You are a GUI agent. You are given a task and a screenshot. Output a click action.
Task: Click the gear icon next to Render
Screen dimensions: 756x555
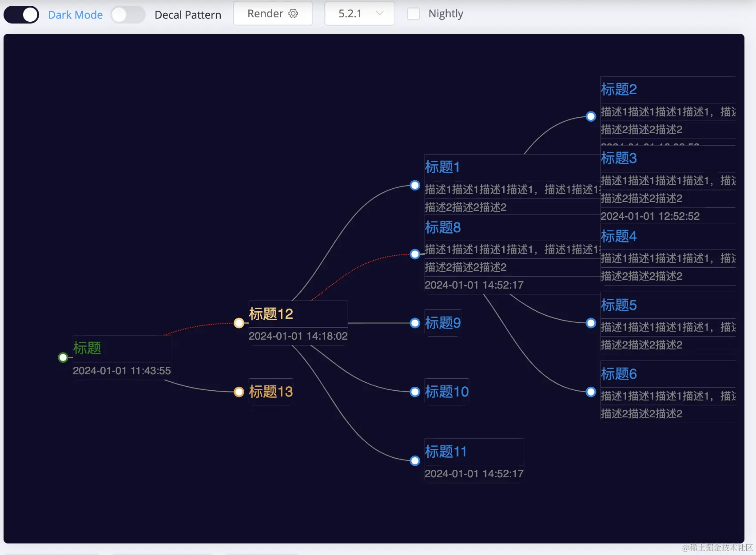click(293, 13)
